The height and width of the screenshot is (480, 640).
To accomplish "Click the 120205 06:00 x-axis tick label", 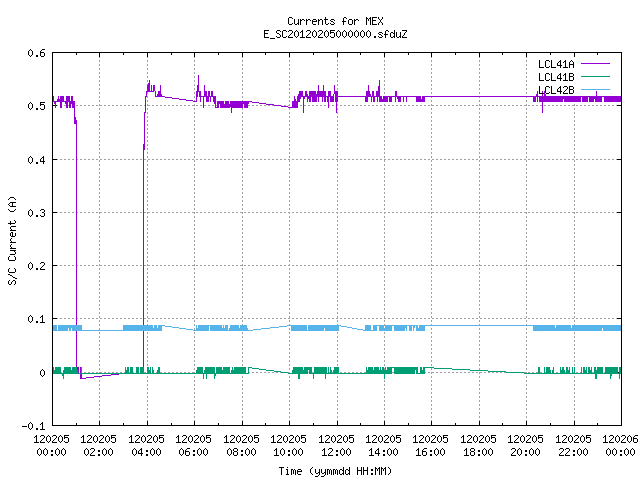I will click(x=193, y=446).
